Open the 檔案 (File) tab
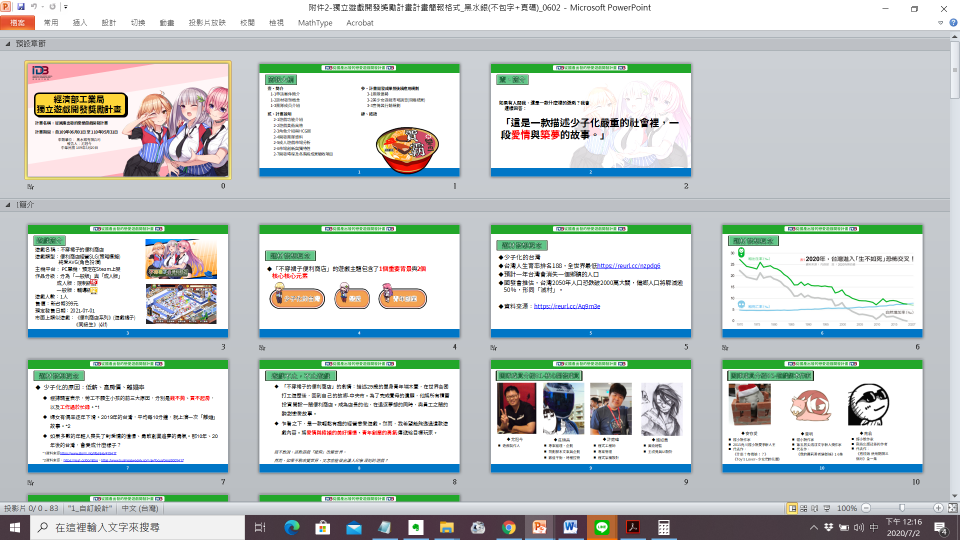 click(17, 23)
